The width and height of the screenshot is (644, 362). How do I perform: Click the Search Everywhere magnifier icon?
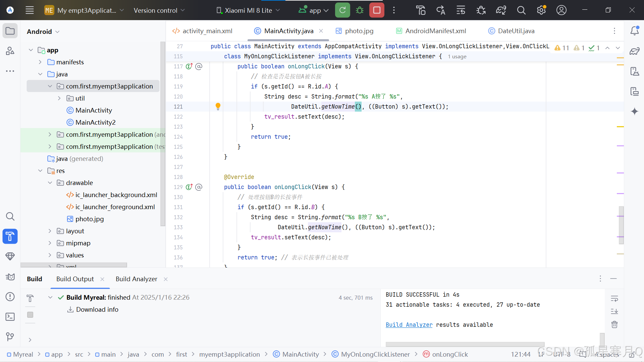pos(521,10)
